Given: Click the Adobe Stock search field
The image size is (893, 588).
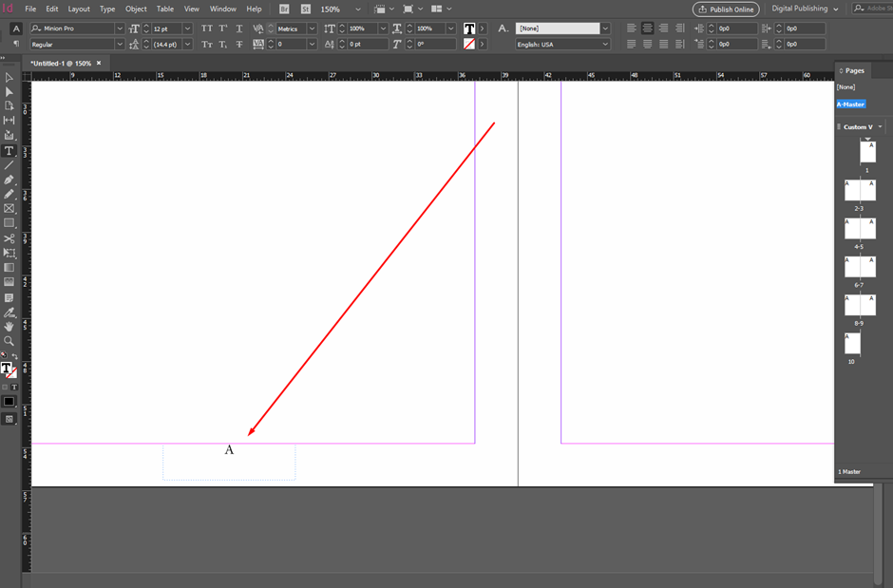Looking at the screenshot, I should coord(872,9).
